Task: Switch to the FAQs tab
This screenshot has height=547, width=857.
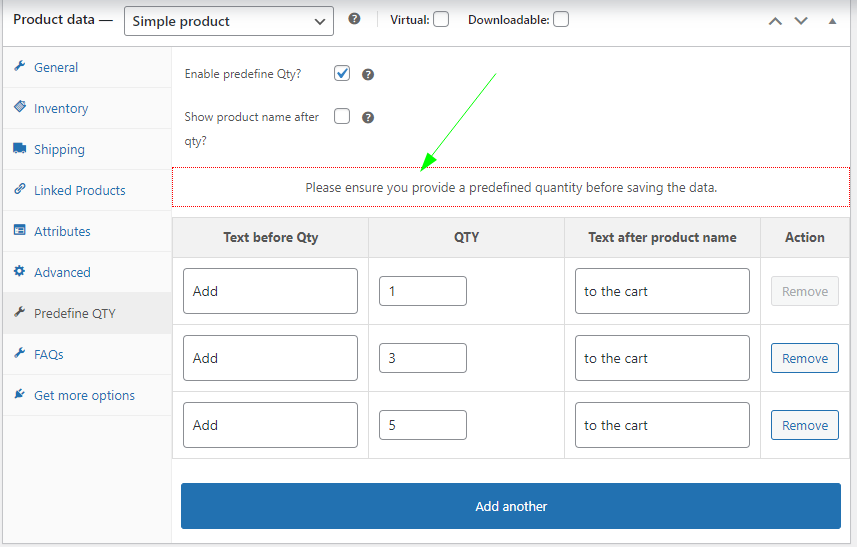Action: point(50,354)
